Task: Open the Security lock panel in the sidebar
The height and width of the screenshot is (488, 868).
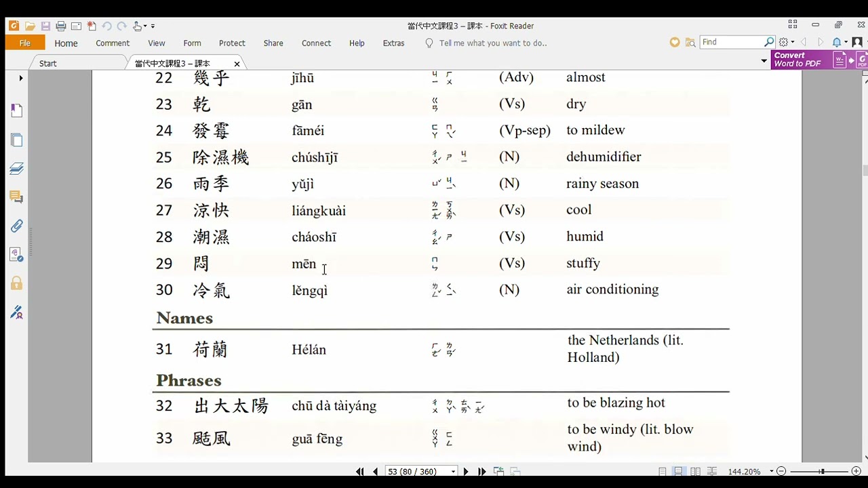Action: pos(17,283)
